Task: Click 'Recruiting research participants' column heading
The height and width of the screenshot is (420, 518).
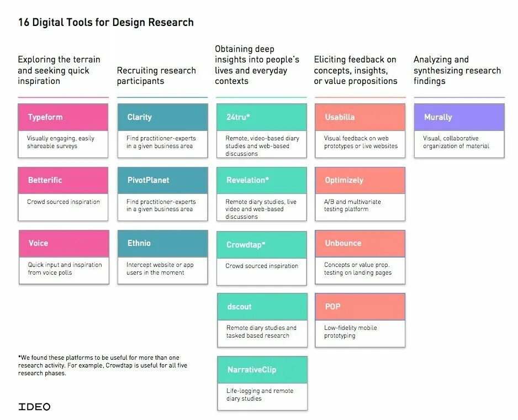Action: [x=156, y=76]
